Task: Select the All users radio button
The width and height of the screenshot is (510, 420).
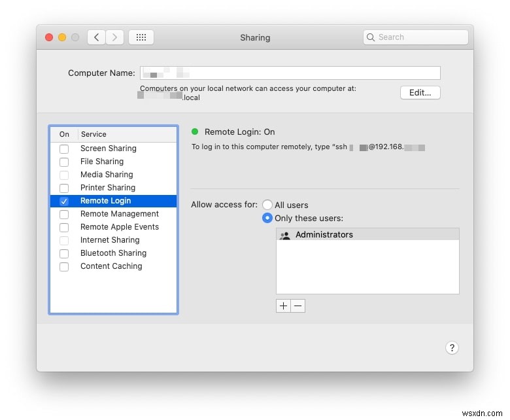Action: (x=267, y=205)
